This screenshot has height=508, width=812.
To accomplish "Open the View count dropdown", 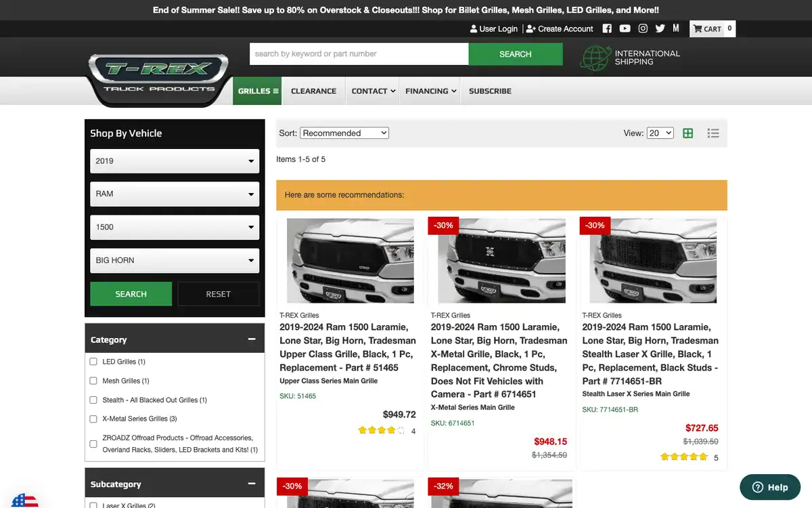I will coord(660,133).
